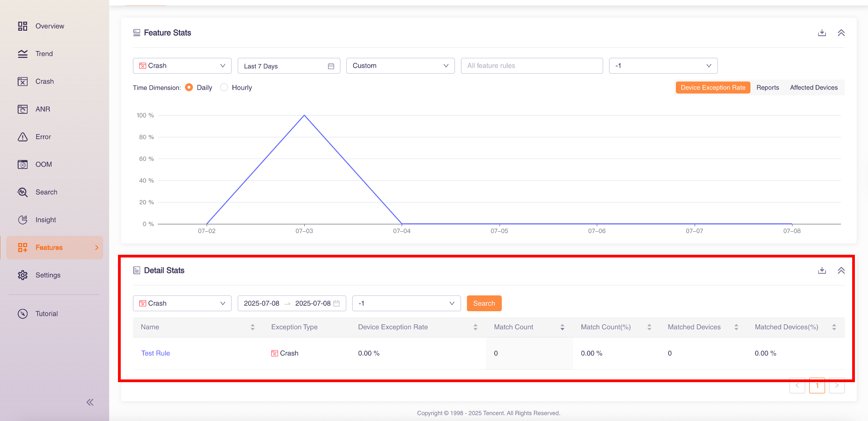Collapse the sidebar with the double-chevron icon
868x421 pixels.
coord(90,402)
